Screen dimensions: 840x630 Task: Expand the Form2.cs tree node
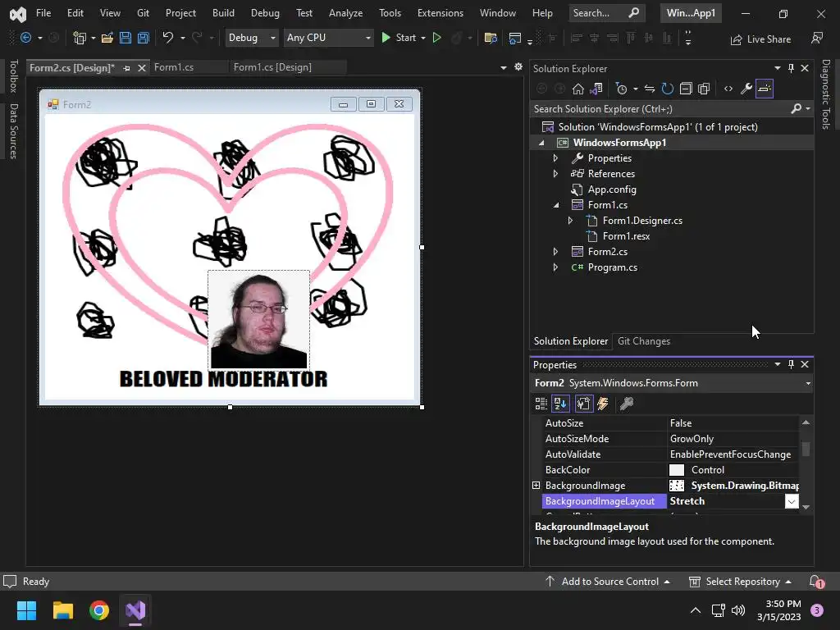tap(555, 251)
